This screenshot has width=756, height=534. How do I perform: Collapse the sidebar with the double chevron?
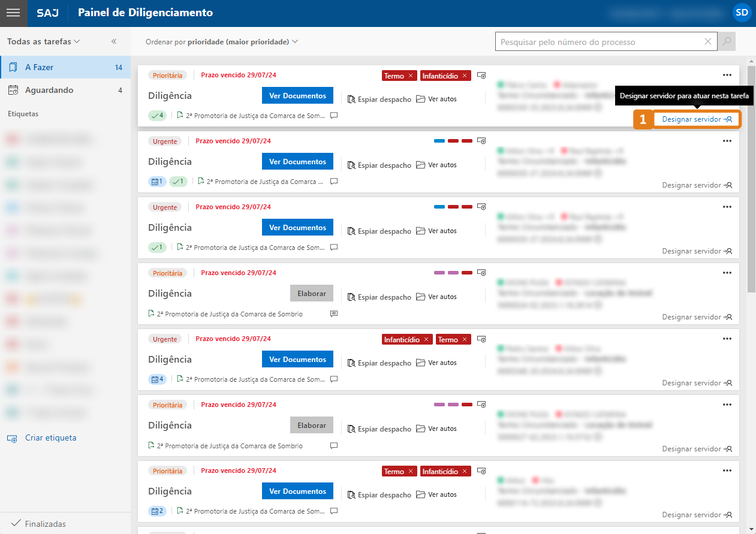tap(114, 42)
